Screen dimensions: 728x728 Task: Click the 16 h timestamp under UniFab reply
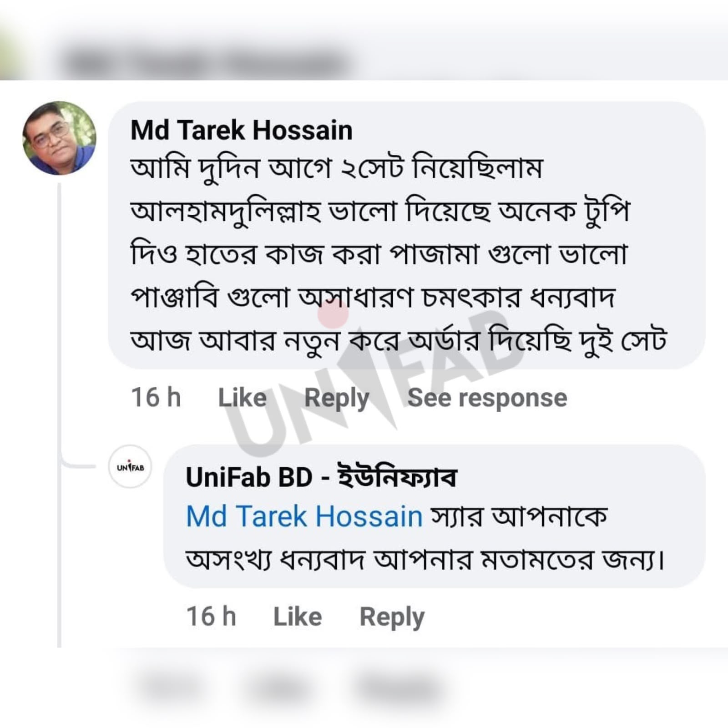(x=211, y=617)
